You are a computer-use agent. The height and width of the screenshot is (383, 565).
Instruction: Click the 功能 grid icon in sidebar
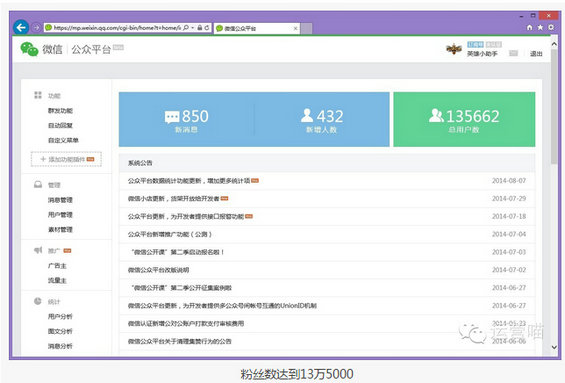pos(38,95)
